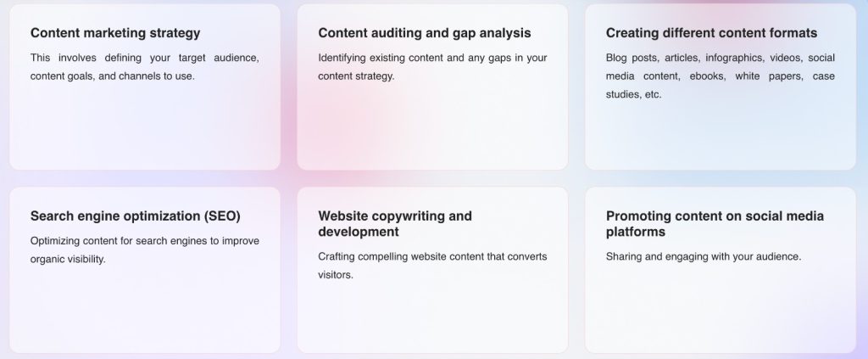The width and height of the screenshot is (868, 359).
Task: Select the description about identifying existing content gaps
Action: pos(432,67)
